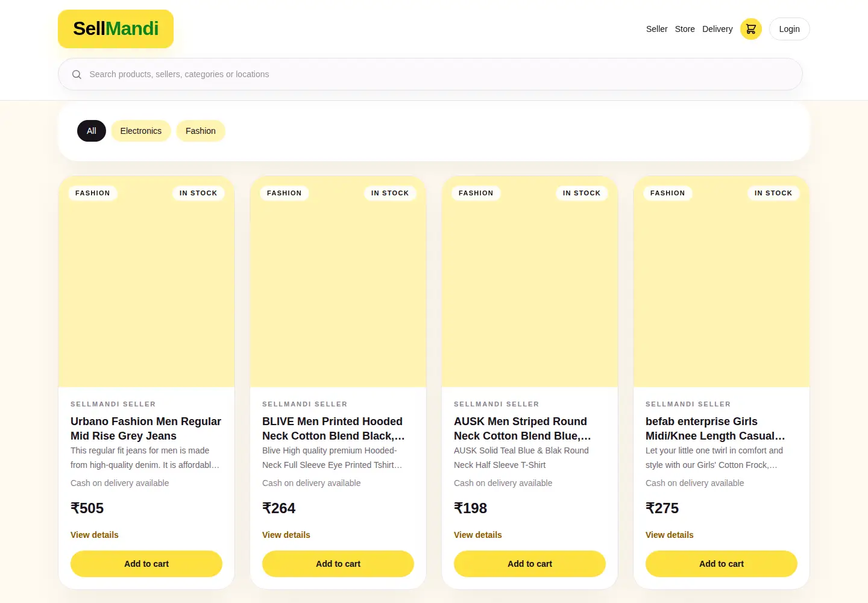The image size is (868, 603).
Task: Filter by Electronics category
Action: (x=141, y=131)
